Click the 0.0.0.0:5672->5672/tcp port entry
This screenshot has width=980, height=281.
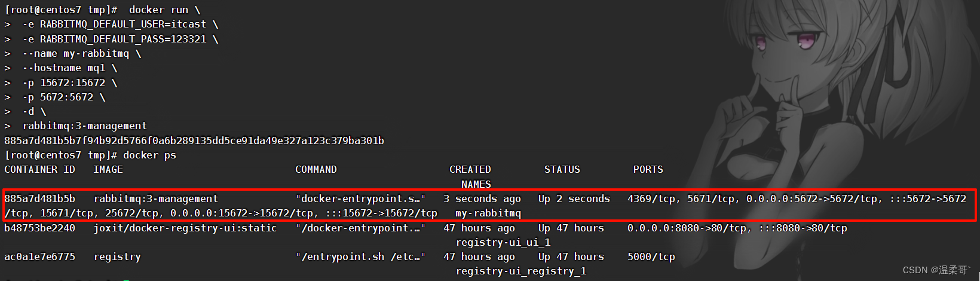812,198
